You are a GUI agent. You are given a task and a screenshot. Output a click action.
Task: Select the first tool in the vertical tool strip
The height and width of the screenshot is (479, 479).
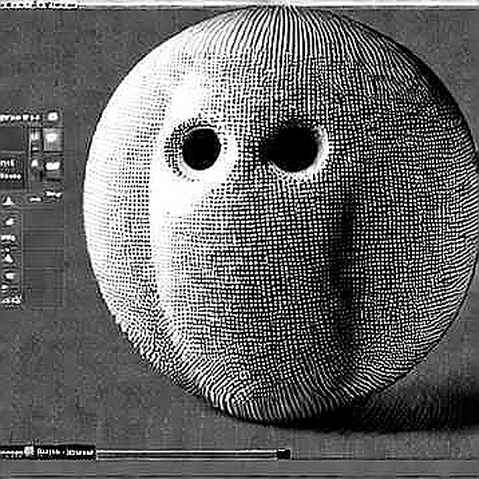click(x=9, y=222)
